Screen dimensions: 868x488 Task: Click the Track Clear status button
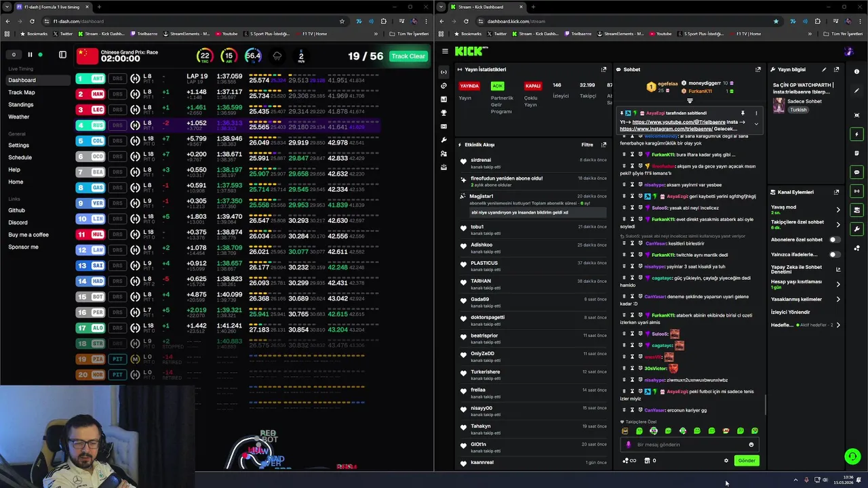point(408,56)
